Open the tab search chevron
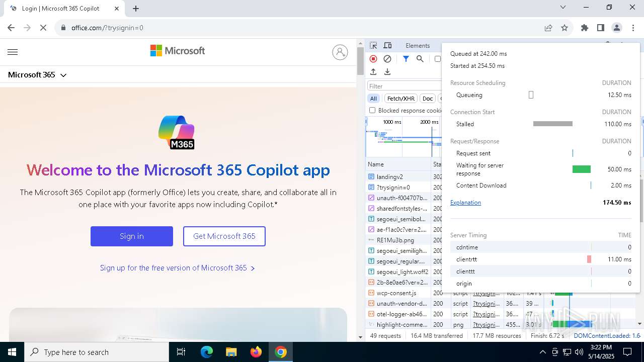The height and width of the screenshot is (362, 644). (x=563, y=7)
